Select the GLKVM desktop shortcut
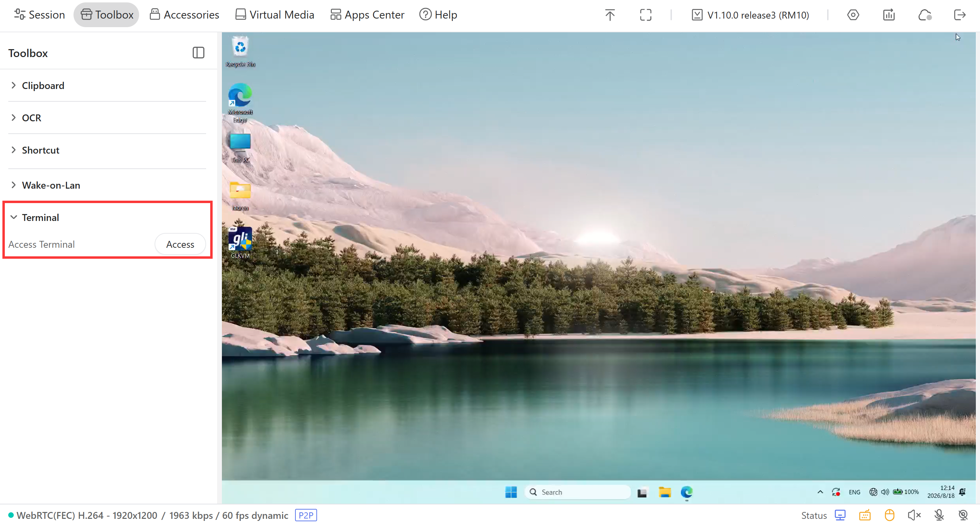Image resolution: width=980 pixels, height=524 pixels. pyautogui.click(x=240, y=243)
